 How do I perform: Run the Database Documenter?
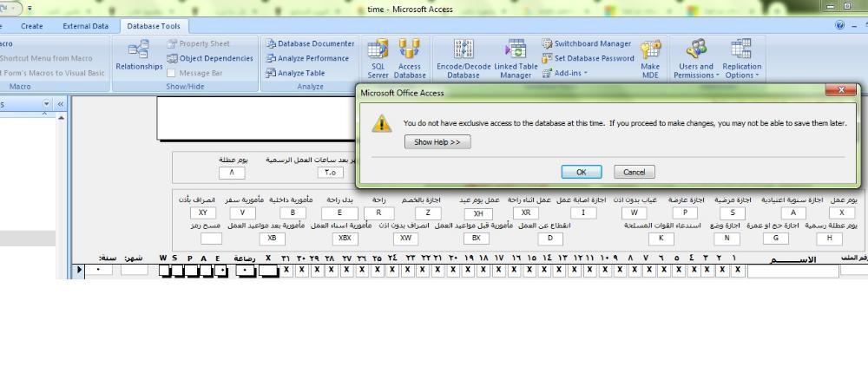coord(310,43)
